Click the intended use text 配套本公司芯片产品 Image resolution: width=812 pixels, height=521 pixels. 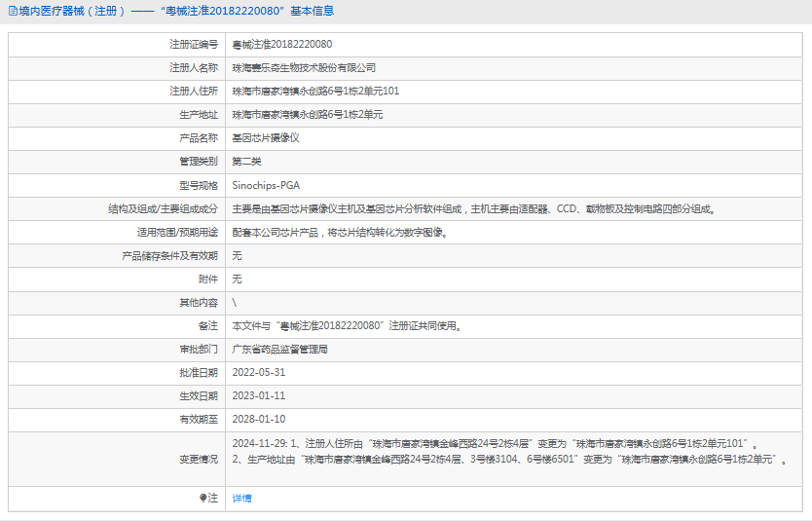point(340,232)
